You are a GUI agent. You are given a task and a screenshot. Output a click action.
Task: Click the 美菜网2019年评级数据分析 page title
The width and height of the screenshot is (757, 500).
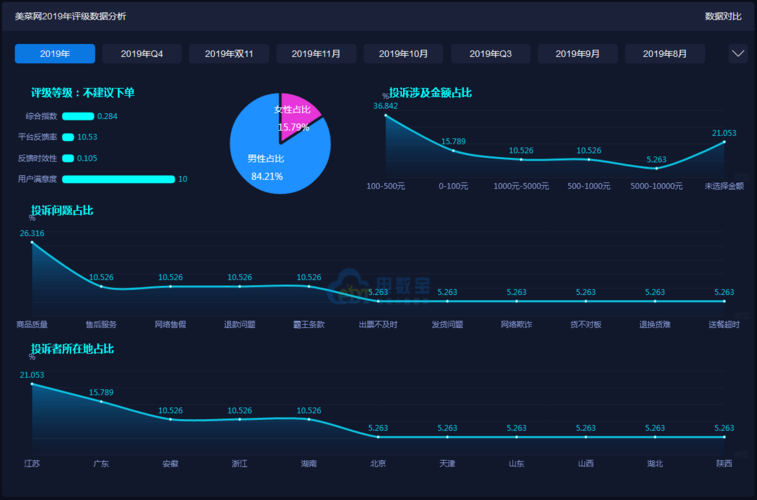coord(70,16)
